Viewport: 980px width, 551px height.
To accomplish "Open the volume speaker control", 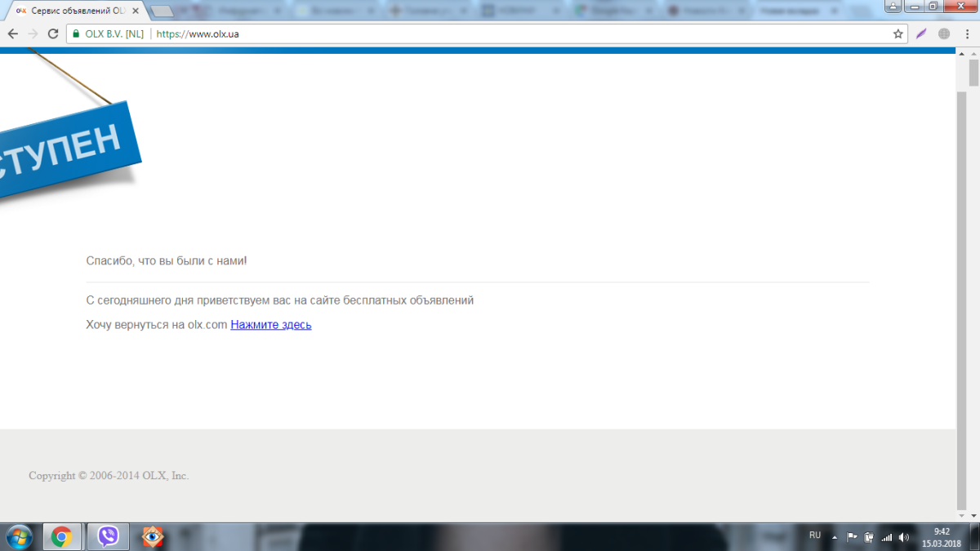I will pos(904,537).
